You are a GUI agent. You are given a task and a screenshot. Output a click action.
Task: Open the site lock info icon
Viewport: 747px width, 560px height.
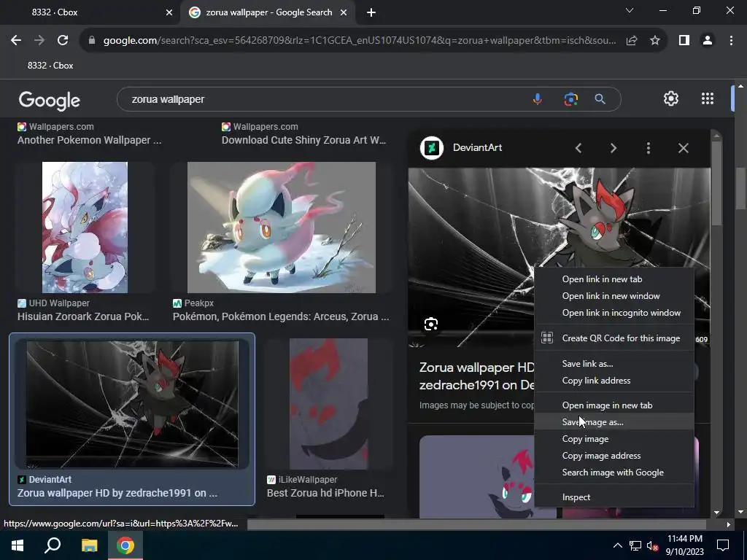tap(92, 41)
